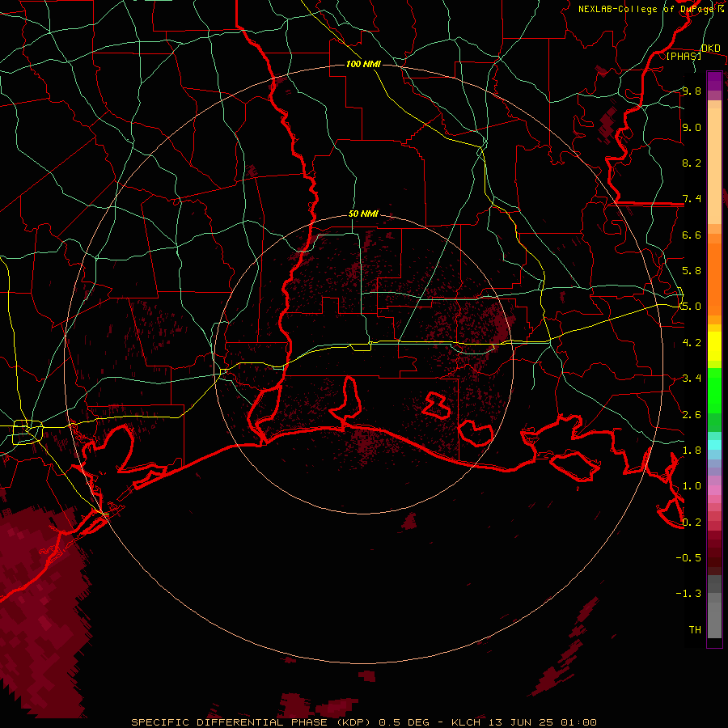Click the 3.4 scale value
This screenshot has width=728, height=728.
(692, 378)
